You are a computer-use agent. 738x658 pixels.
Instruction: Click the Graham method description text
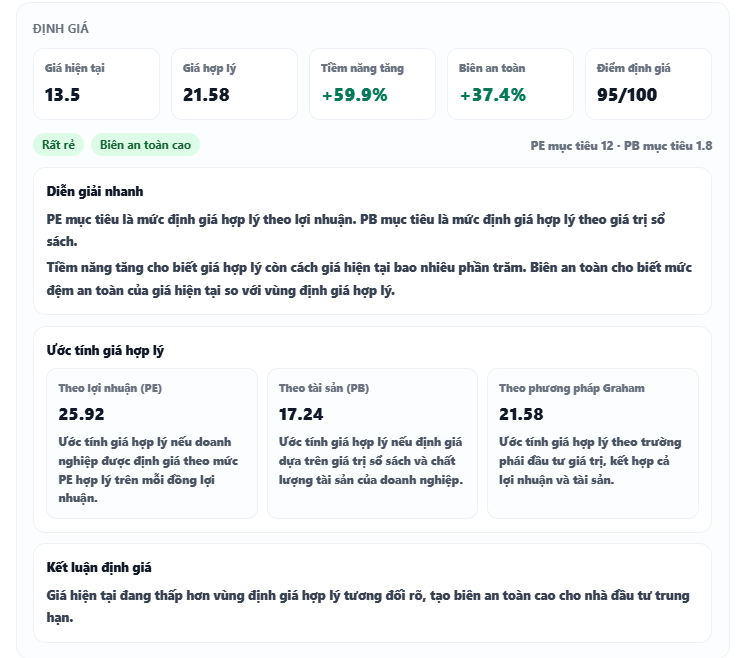590,461
